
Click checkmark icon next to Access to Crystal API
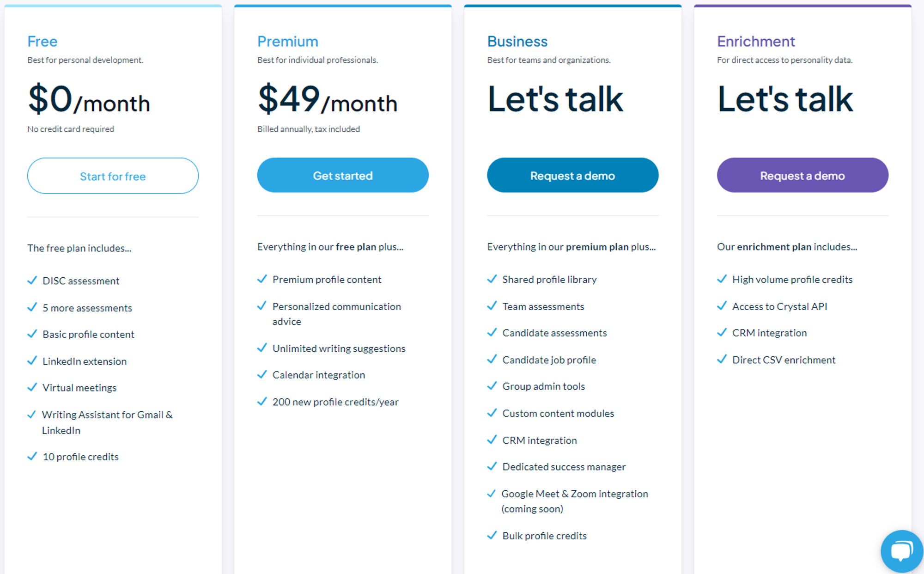[722, 306]
